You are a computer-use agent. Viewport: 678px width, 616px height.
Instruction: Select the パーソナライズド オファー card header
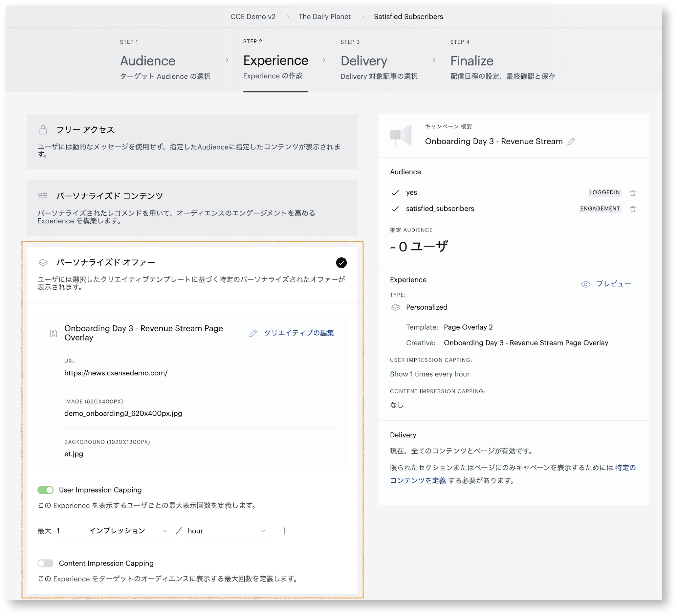click(192, 275)
